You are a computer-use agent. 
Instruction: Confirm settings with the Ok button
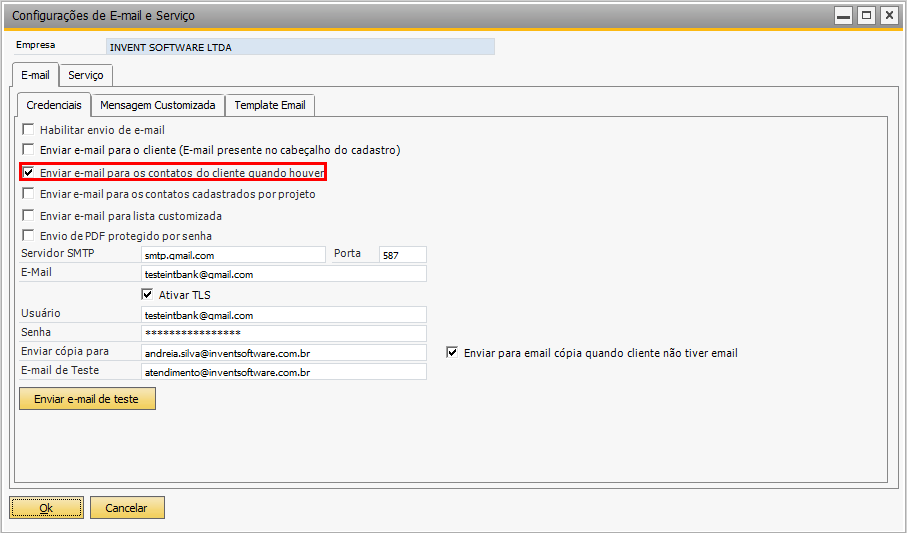pos(46,508)
